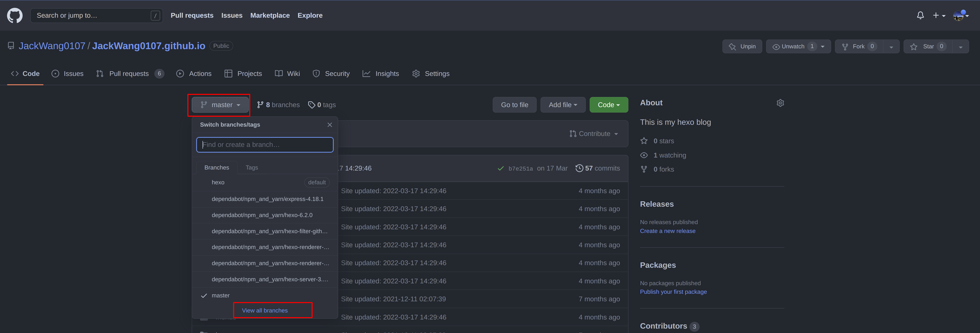
Task: Expand the Fork options arrow
Action: click(x=891, y=47)
